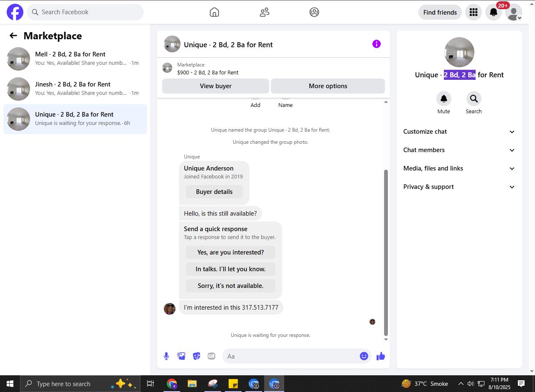Send quick reply "Yes, are you interested?"

click(x=231, y=252)
